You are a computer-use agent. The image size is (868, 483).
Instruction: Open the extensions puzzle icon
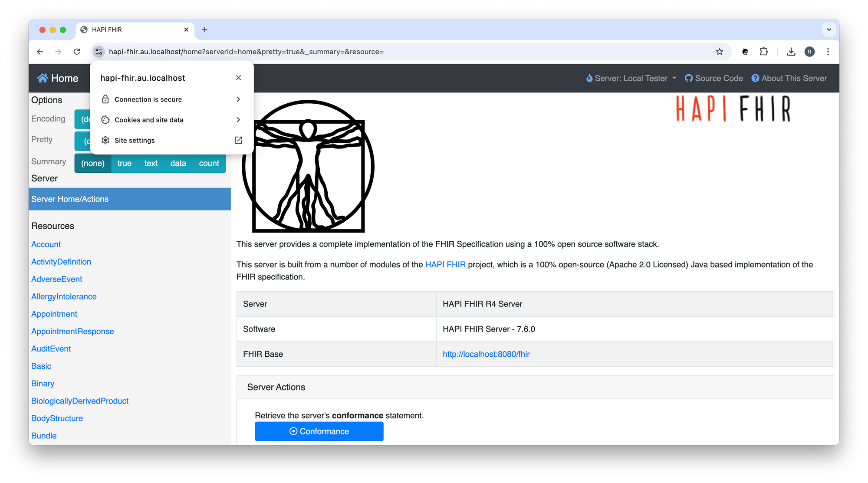point(764,52)
